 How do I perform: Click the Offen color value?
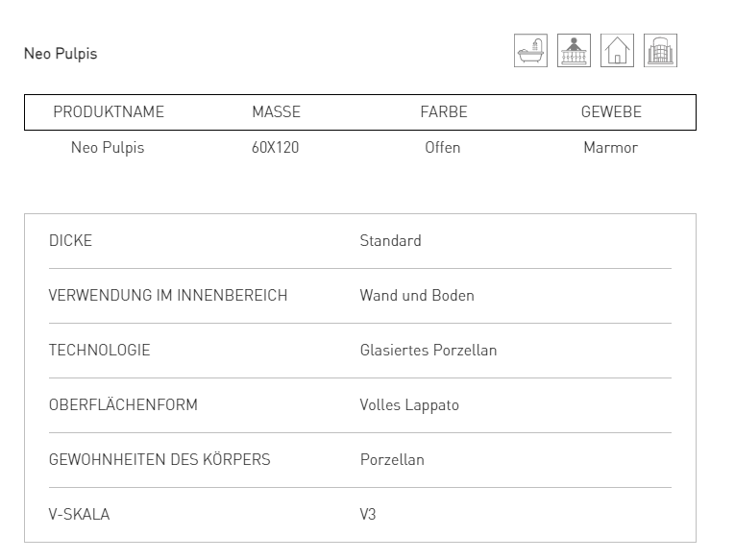pyautogui.click(x=443, y=148)
